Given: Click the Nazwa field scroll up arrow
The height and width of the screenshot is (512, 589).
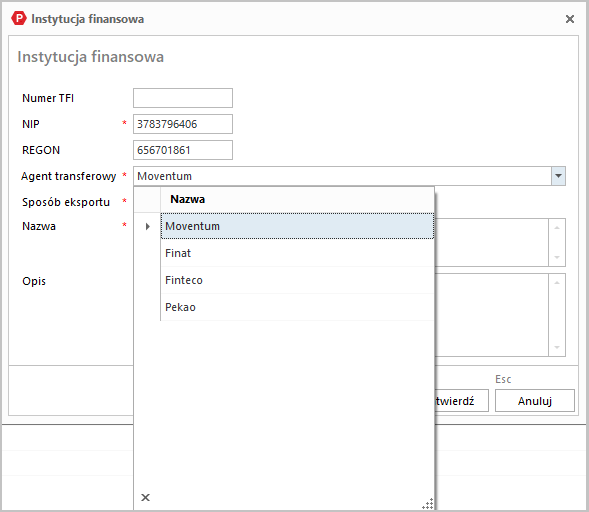Looking at the screenshot, I should (x=557, y=228).
